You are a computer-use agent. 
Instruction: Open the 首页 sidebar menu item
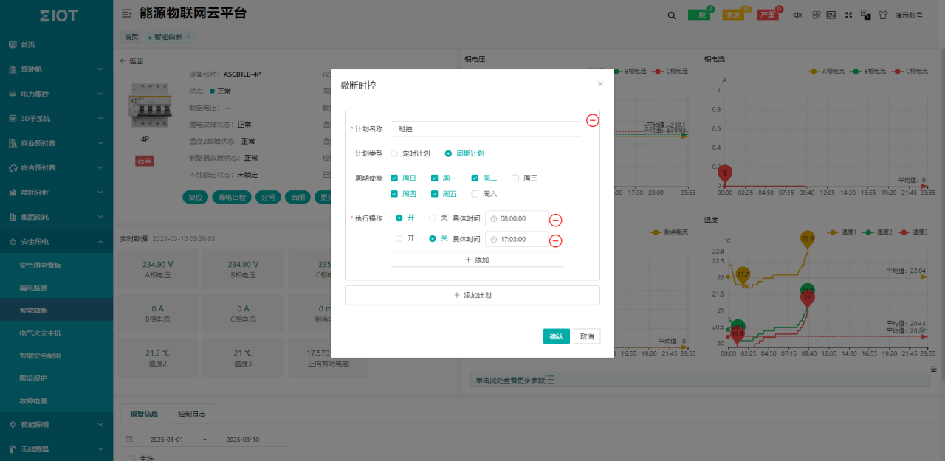tap(28, 45)
